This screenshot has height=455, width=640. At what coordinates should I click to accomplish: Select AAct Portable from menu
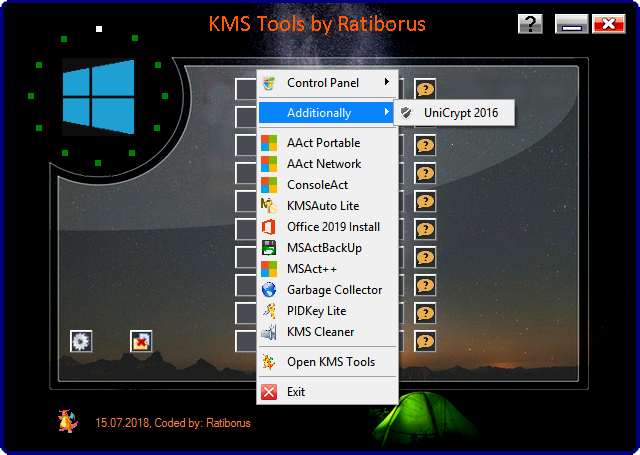pyautogui.click(x=323, y=143)
